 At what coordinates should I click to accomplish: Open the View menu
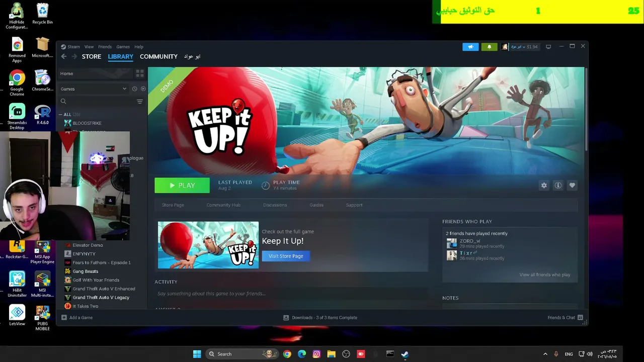(89, 47)
